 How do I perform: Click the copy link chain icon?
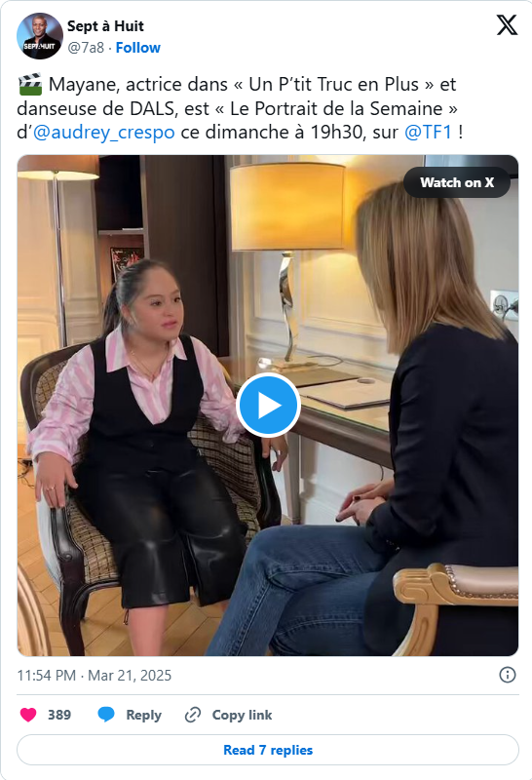pos(192,715)
